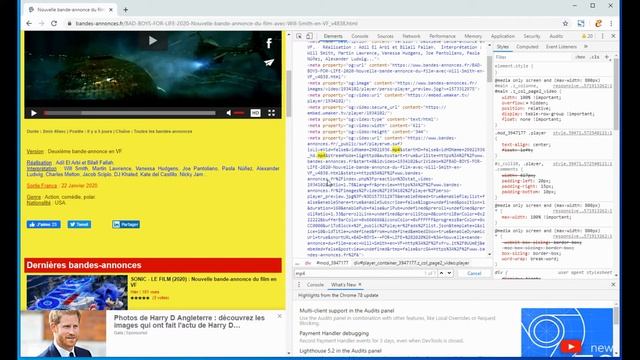
Task: Open the Application panel tab
Action: [502, 36]
